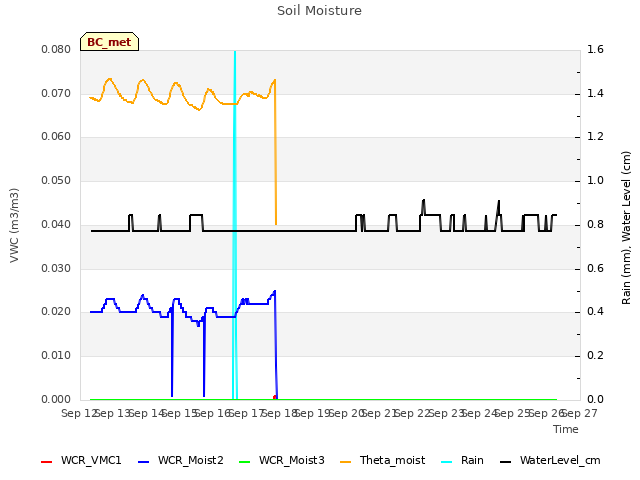Click the 0.070 left axis tick label
Screen dimensions: 640x480
[56, 93]
